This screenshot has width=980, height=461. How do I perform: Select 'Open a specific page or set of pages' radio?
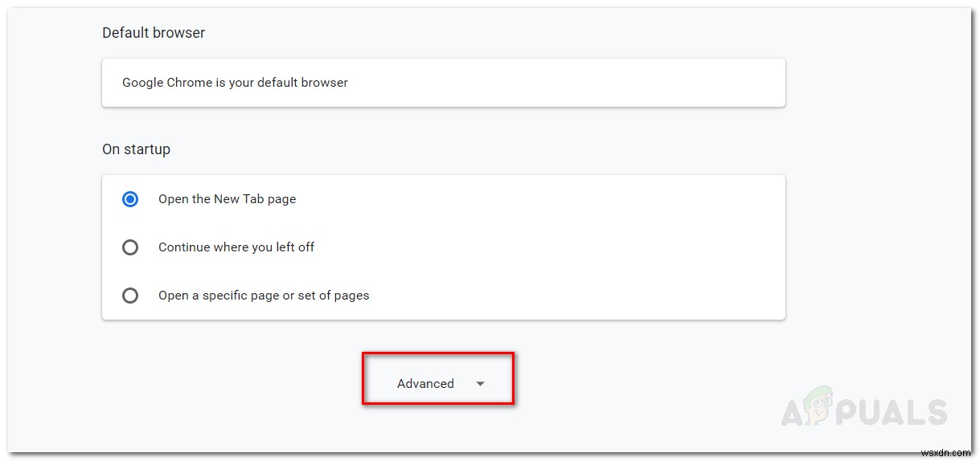click(130, 296)
